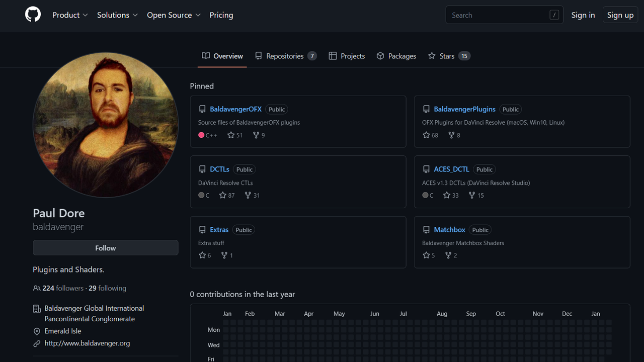View stargazers of DCTLs (87 stars)
The width and height of the screenshot is (644, 362).
(x=227, y=195)
